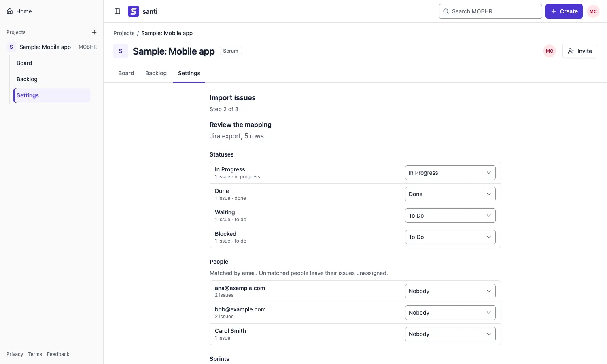Open status mapping dropdown for Done

(x=450, y=194)
